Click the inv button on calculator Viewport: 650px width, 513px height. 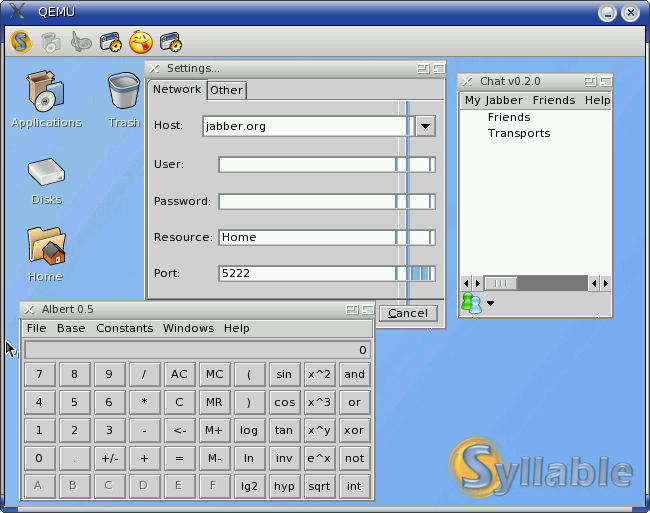[x=284, y=458]
